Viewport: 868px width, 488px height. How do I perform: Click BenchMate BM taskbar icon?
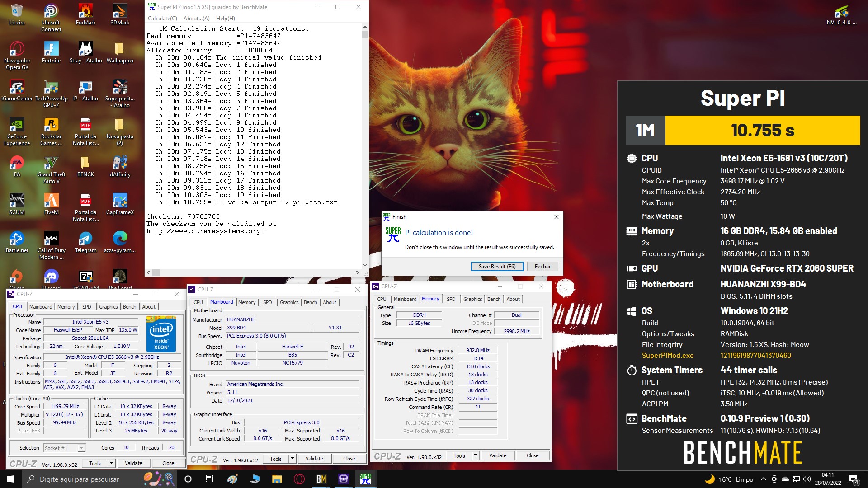coord(321,479)
